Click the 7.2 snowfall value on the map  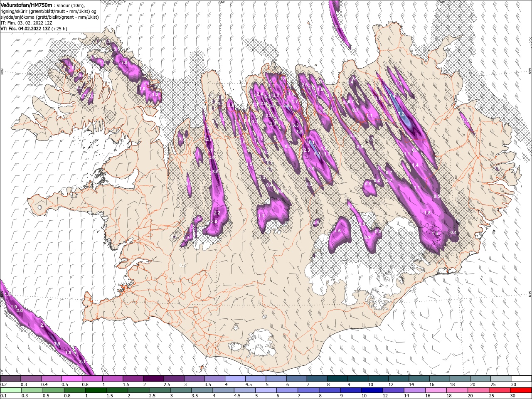tap(401, 114)
